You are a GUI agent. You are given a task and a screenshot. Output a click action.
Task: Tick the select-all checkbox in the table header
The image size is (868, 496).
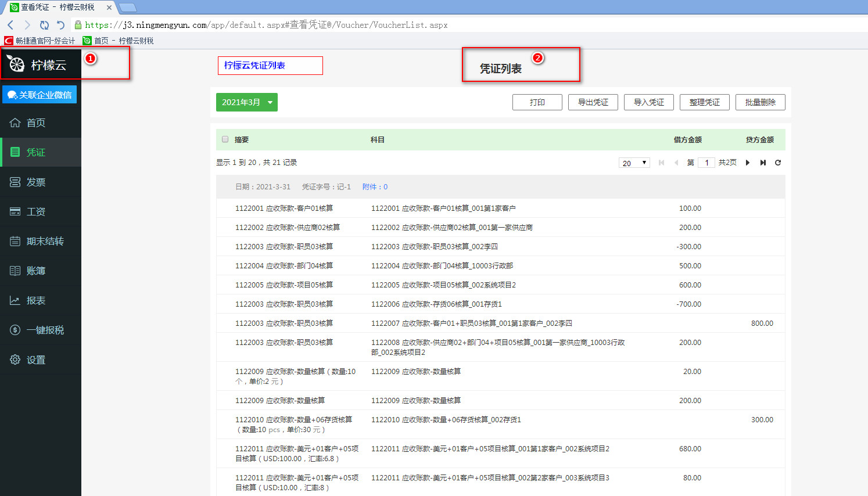pos(225,139)
